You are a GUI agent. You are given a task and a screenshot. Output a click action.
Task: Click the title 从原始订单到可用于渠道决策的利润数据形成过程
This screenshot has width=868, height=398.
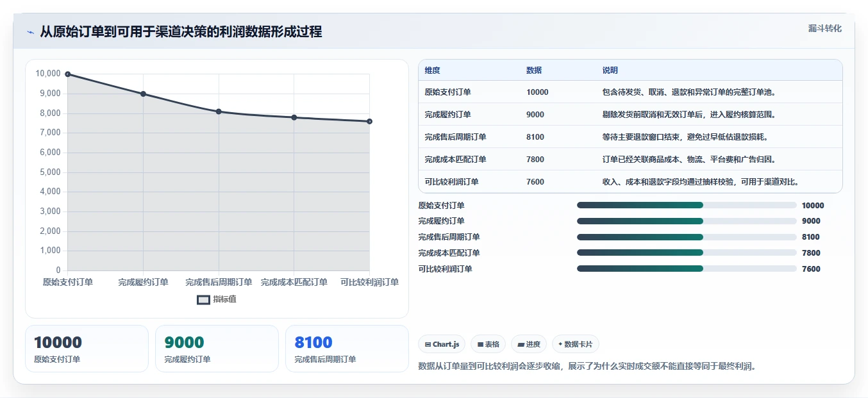point(181,31)
